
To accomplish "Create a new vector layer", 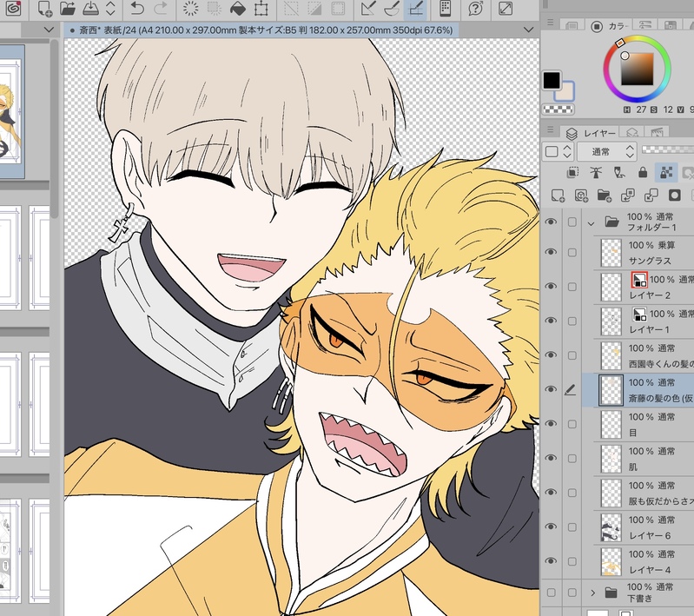I will pyautogui.click(x=581, y=195).
